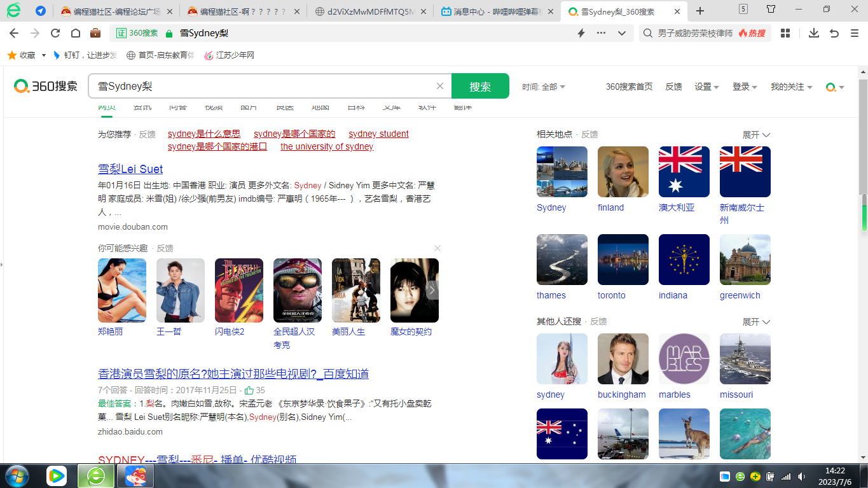Open the 360搜索首页 link

[x=629, y=87]
